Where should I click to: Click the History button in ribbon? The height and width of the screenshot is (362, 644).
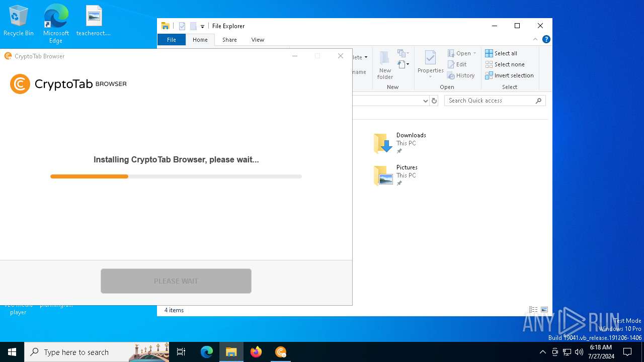[x=461, y=75]
